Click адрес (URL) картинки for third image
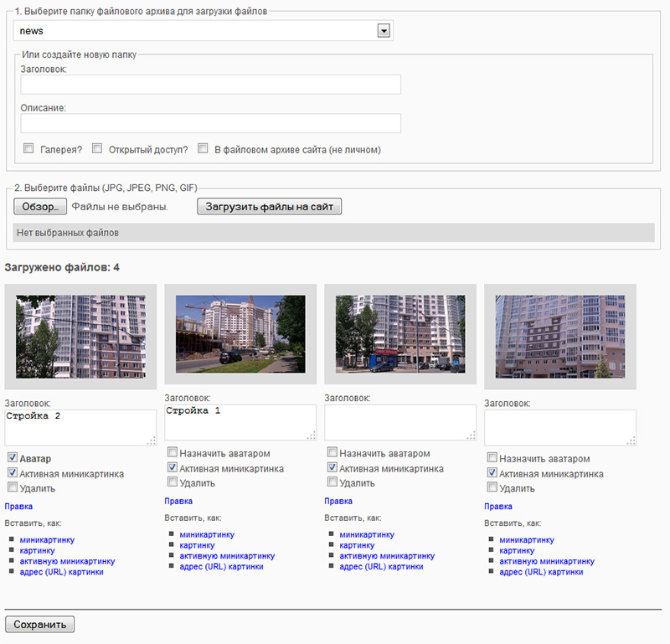 coord(381,567)
